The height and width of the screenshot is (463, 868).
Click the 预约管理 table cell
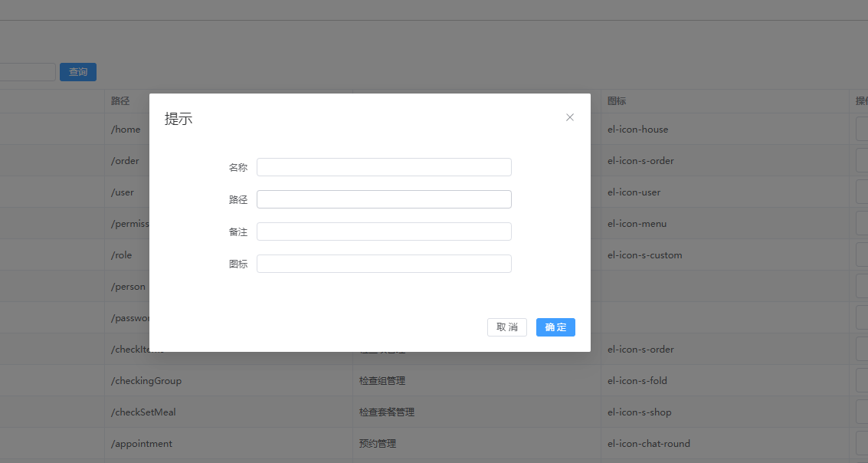click(378, 444)
